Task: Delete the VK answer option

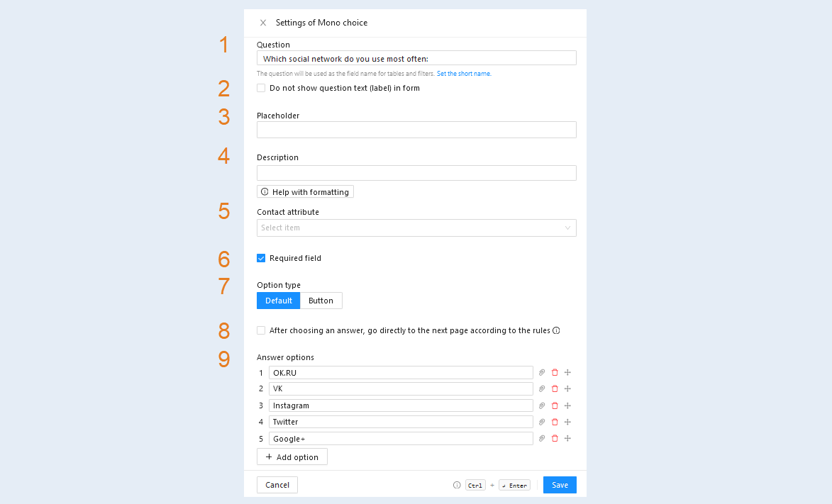Action: [555, 389]
